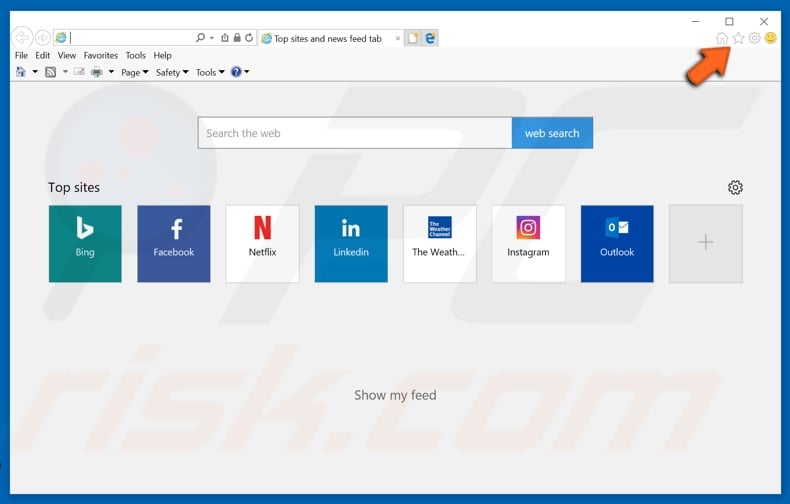790x504 pixels.
Task: Expand the feeds dropdown arrow
Action: click(65, 72)
